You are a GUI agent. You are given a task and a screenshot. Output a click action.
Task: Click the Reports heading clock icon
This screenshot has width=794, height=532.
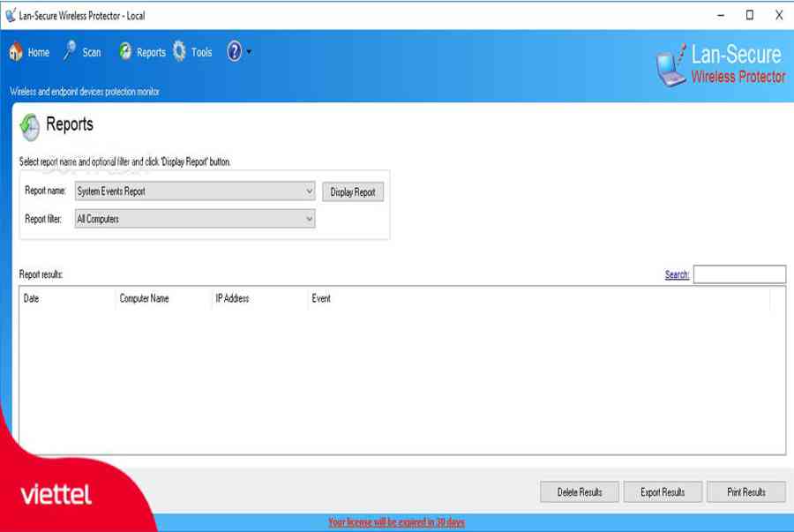click(x=30, y=127)
